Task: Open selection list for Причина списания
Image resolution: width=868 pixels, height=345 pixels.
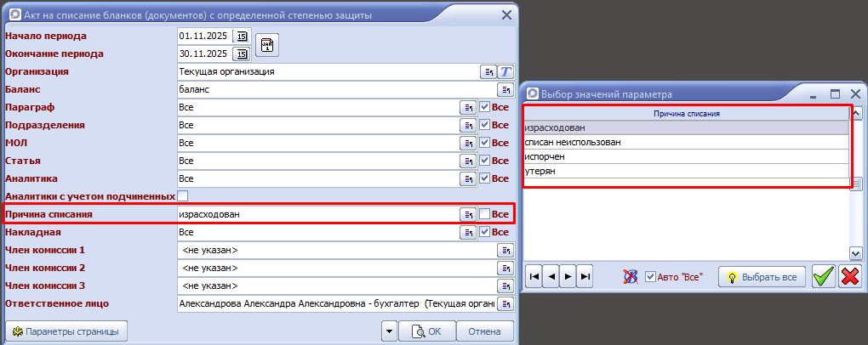Action: coord(467,215)
